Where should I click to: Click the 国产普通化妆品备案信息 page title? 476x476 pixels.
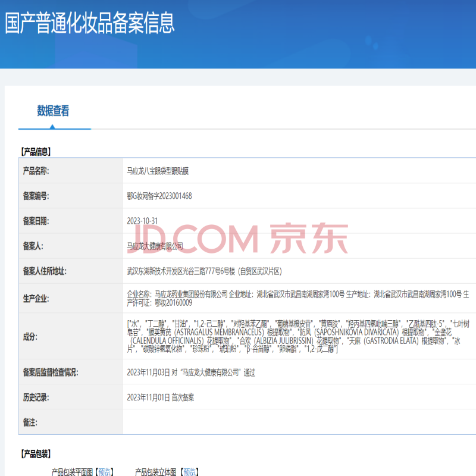90,23
